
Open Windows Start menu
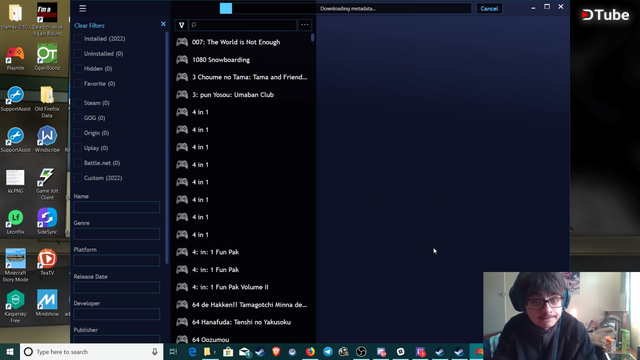10,352
